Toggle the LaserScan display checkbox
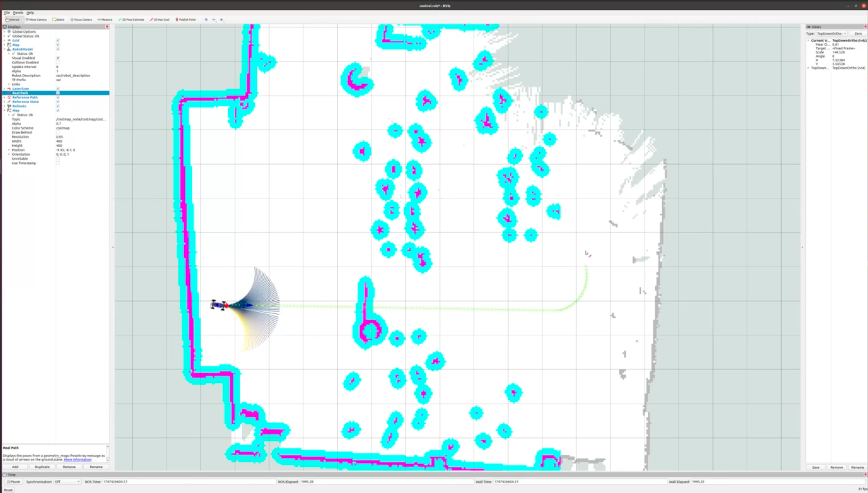Screen dimensions: 868x493 [58, 89]
